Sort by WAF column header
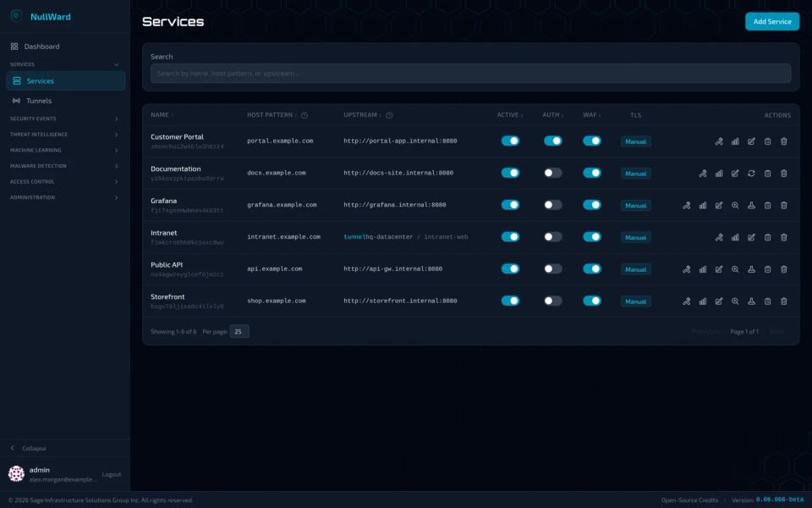Screen dimensions: 812x508 [x=591, y=115]
